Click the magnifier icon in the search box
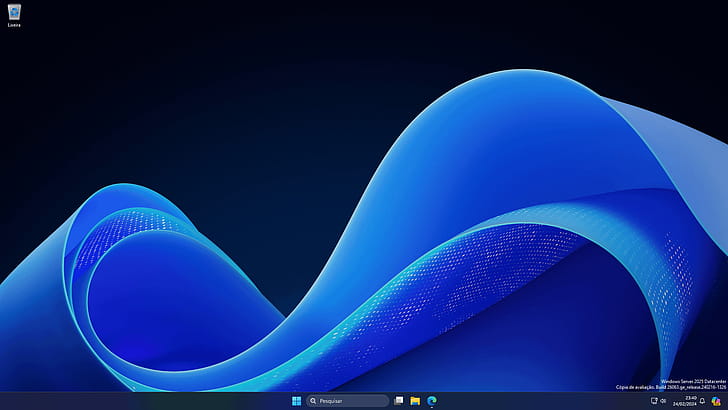Screen dimensions: 728x410 click(x=314, y=401)
